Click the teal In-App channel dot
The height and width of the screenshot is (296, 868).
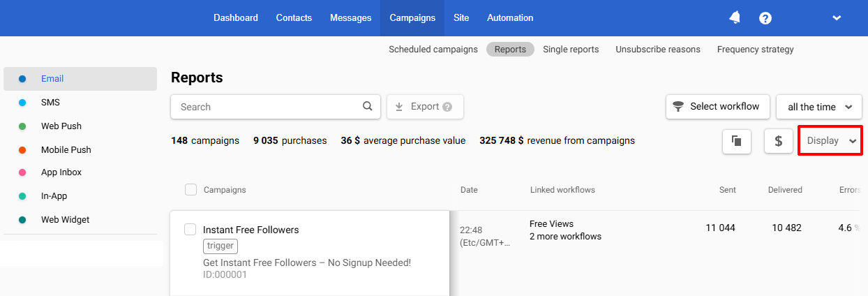(x=22, y=196)
